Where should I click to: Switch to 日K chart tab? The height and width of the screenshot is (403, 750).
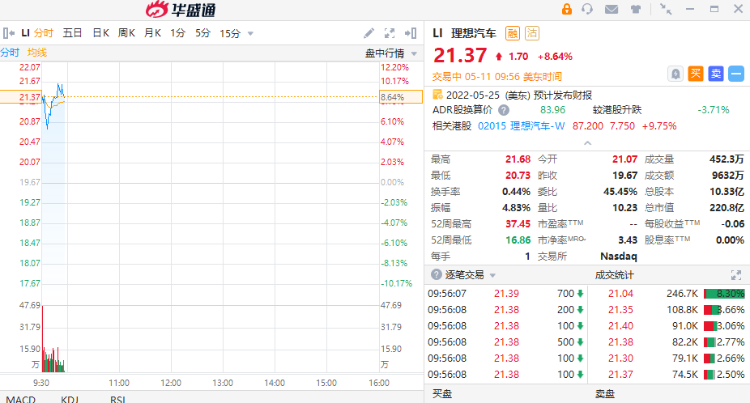tap(101, 33)
